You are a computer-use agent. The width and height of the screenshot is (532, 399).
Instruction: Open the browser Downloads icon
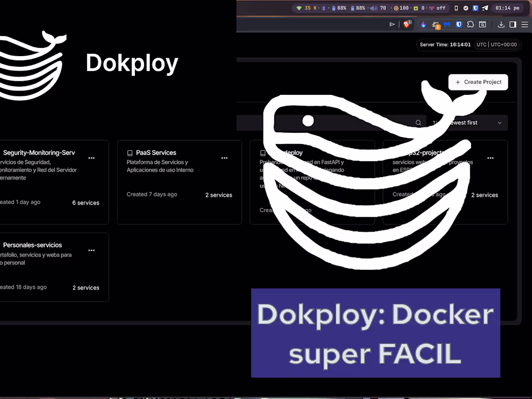point(501,24)
